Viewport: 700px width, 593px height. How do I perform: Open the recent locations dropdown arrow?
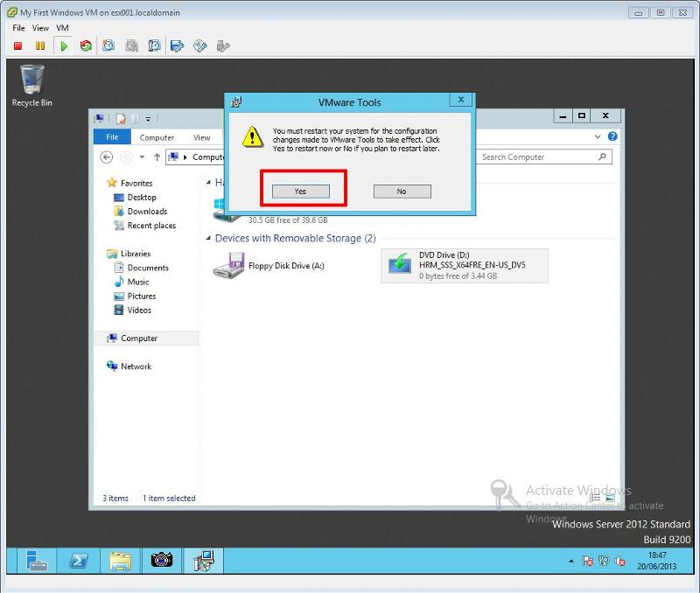[142, 157]
